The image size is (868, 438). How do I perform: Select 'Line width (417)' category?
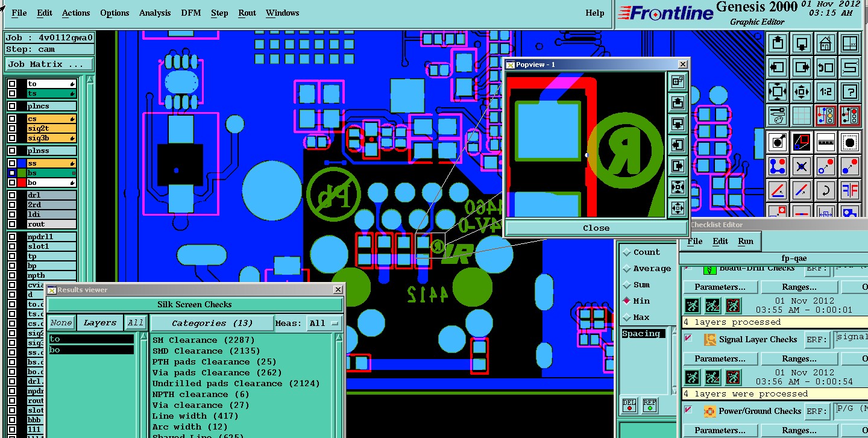pyautogui.click(x=195, y=416)
